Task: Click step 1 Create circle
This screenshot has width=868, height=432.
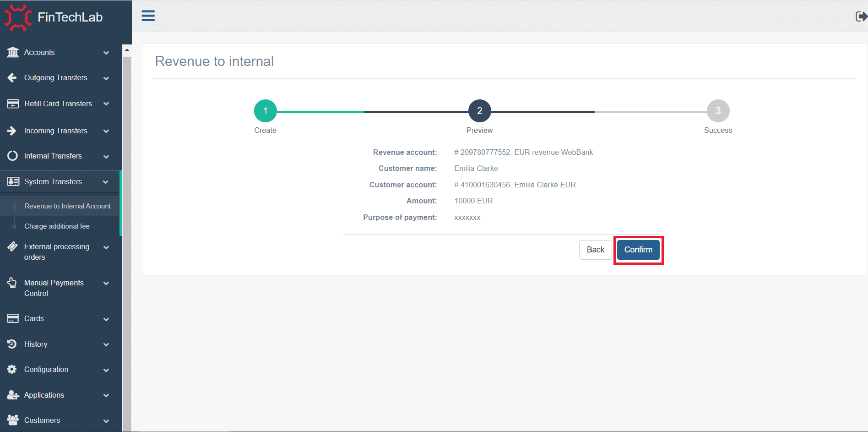Action: pos(266,111)
